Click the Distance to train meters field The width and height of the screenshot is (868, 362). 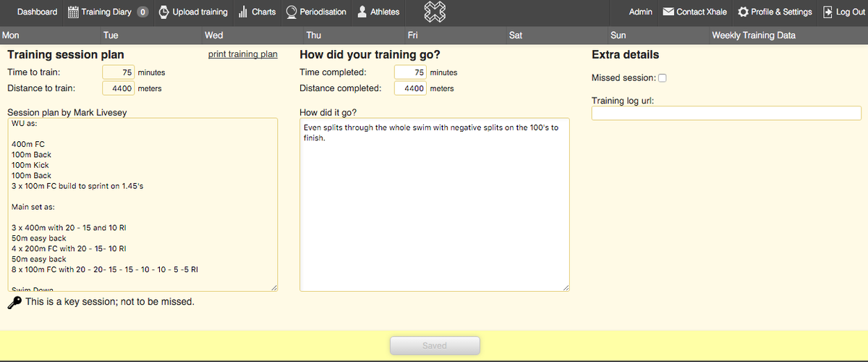(119, 88)
